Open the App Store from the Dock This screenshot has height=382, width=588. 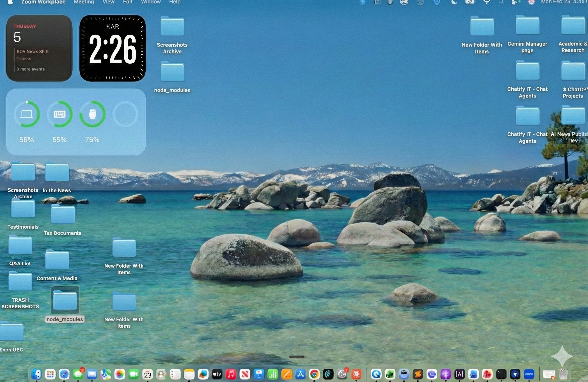click(300, 374)
